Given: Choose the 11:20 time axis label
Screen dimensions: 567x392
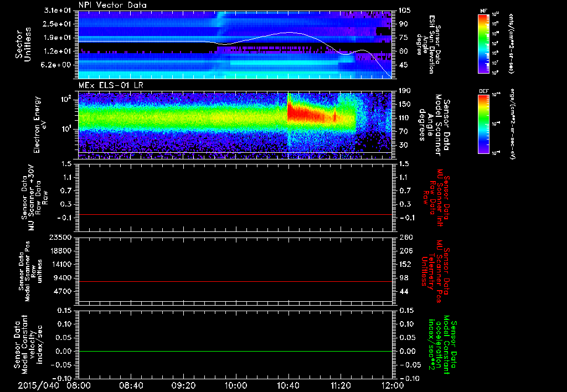Looking at the screenshot, I should click(x=341, y=385).
